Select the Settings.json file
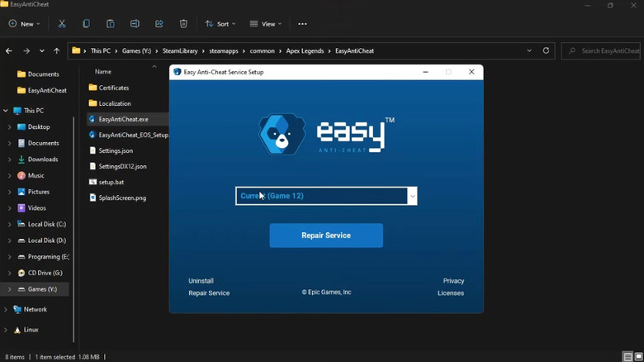This screenshot has width=644, height=362. pos(111,150)
